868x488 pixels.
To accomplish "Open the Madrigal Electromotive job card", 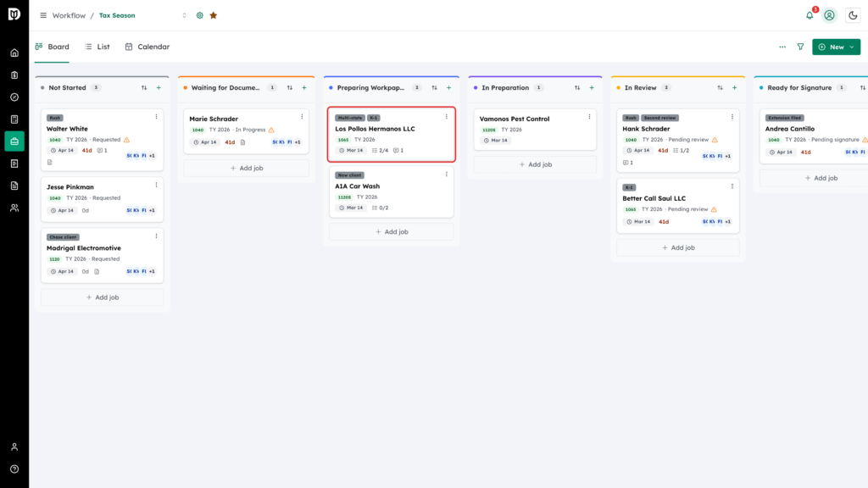I will click(103, 256).
